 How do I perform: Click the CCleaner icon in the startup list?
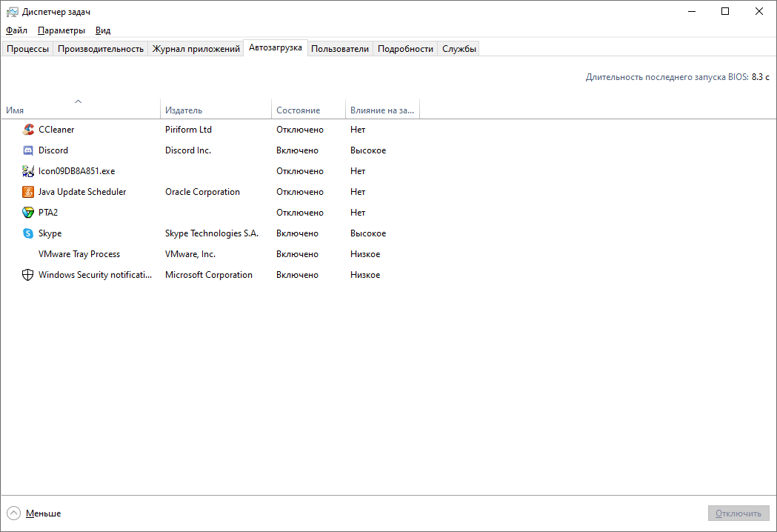[28, 130]
